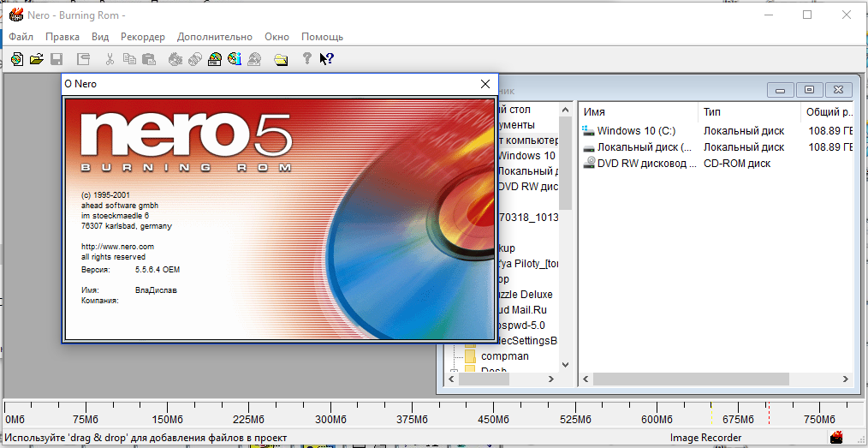Viewport: 868px width, 448px height.
Task: Click the 0Мб mark on capacity ruler
Action: 16,419
